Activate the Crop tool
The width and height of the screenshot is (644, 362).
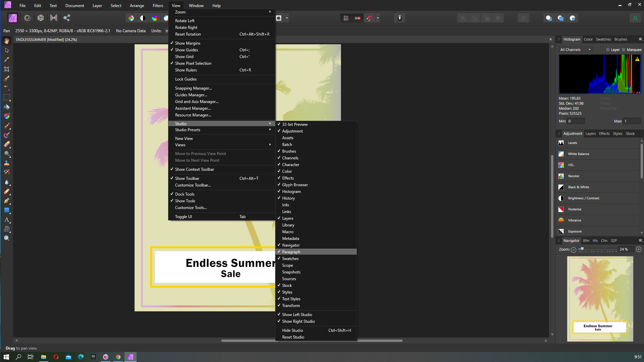[7, 69]
